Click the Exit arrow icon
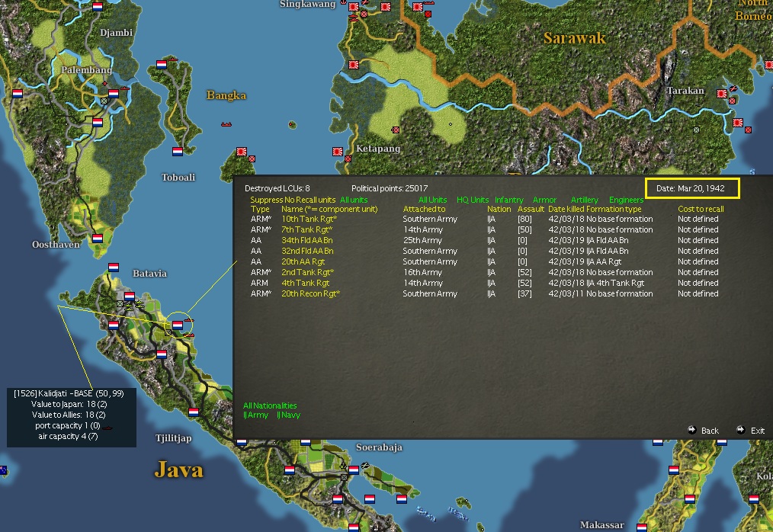The height and width of the screenshot is (532, 773). click(x=740, y=430)
